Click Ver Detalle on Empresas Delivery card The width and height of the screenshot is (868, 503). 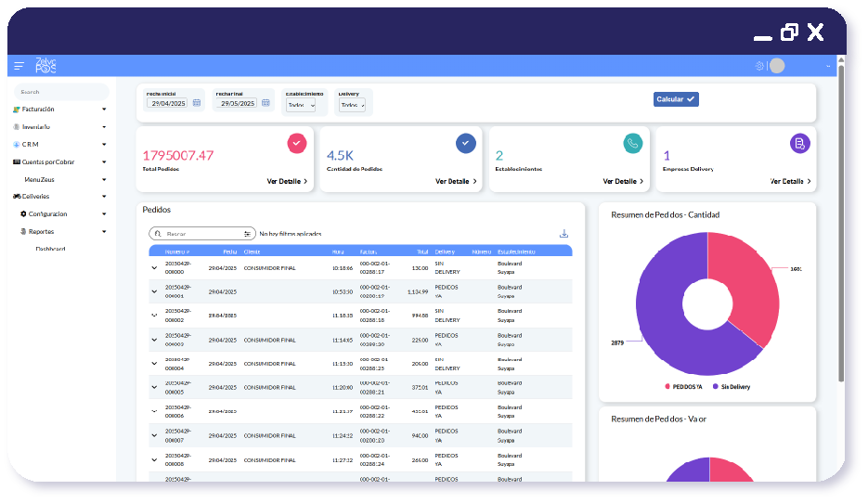click(791, 182)
